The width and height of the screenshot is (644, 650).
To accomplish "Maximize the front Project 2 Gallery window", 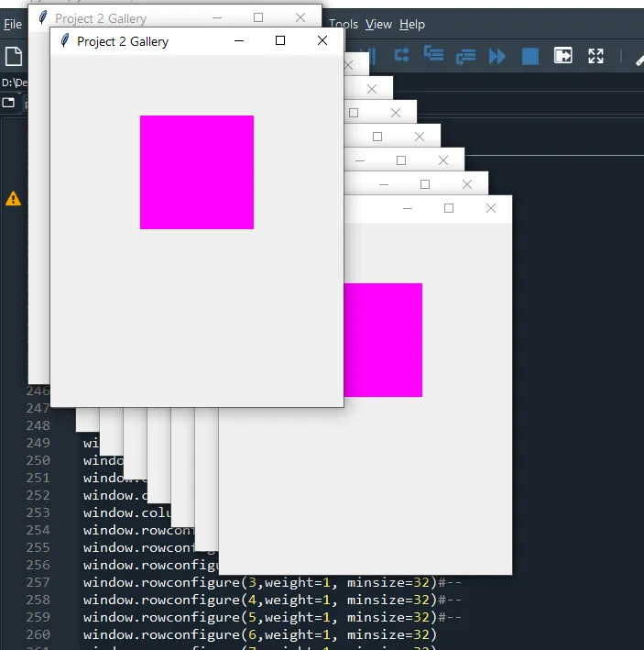I will (280, 40).
